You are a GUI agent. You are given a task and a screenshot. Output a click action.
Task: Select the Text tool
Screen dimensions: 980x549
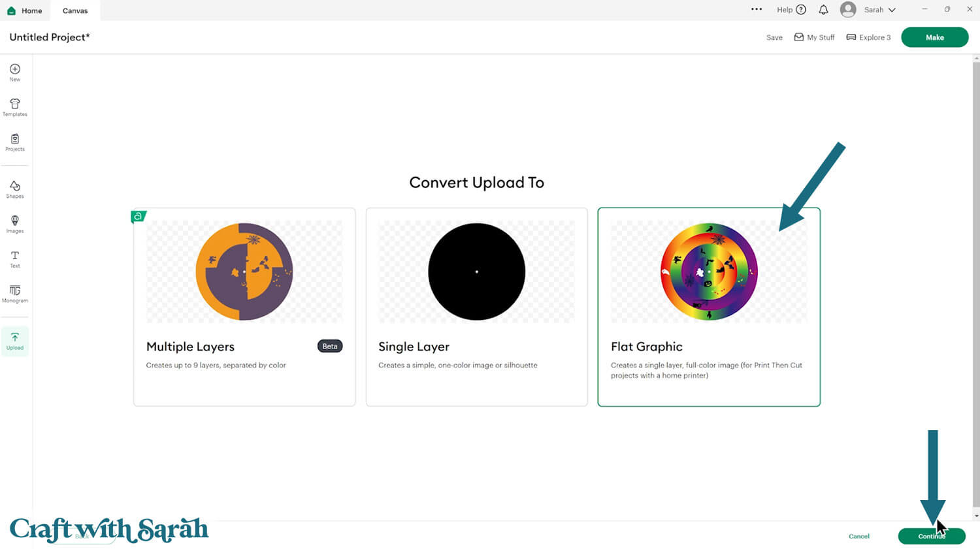[15, 259]
